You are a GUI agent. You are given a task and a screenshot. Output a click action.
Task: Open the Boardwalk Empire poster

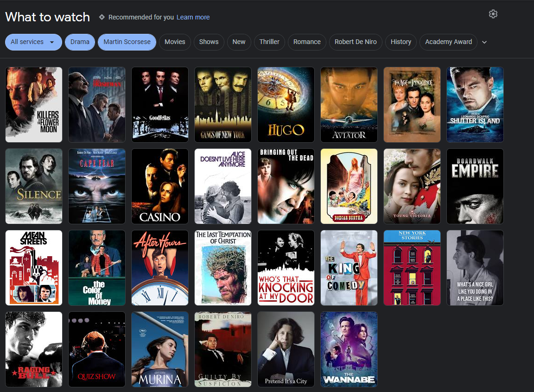(x=475, y=186)
